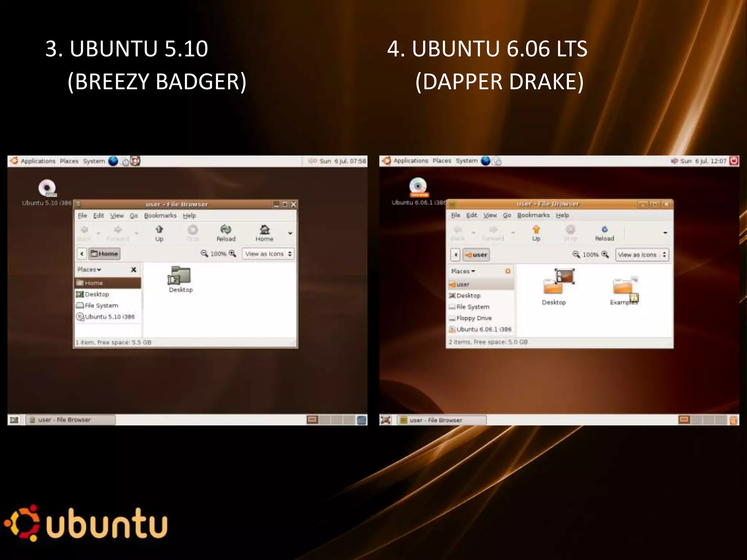
Task: Open the Ubuntu 6.06.1 i386 CD desktop icon
Action: click(418, 192)
